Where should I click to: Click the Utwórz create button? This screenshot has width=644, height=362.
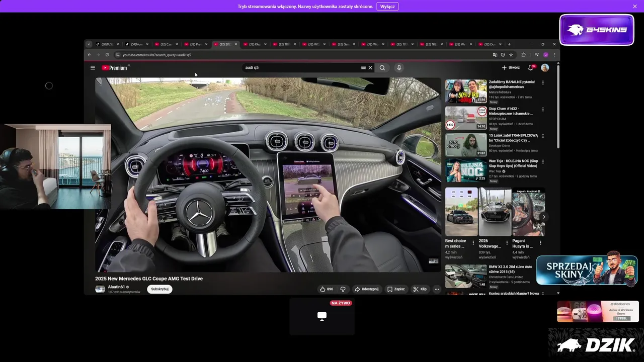511,67
